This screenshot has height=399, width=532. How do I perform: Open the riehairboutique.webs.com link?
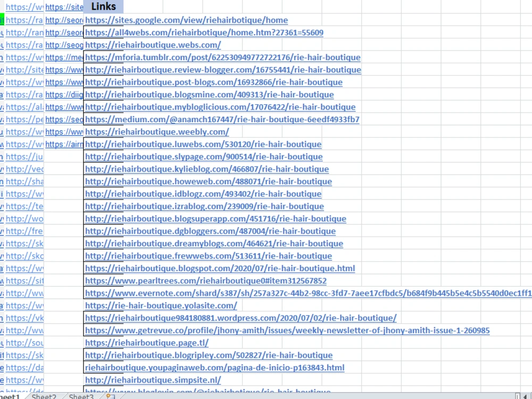(153, 45)
